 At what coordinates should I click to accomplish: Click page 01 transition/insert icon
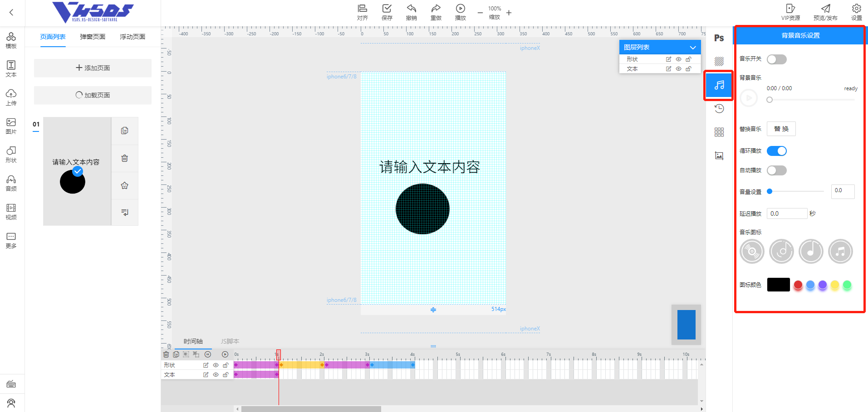pos(125,212)
